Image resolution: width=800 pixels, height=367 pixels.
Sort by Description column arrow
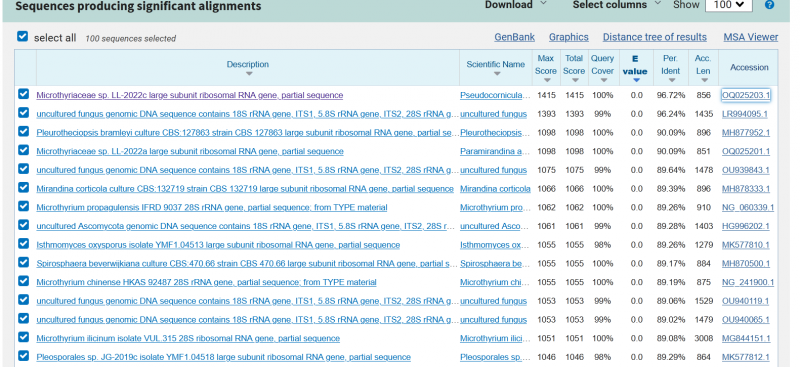(248, 74)
